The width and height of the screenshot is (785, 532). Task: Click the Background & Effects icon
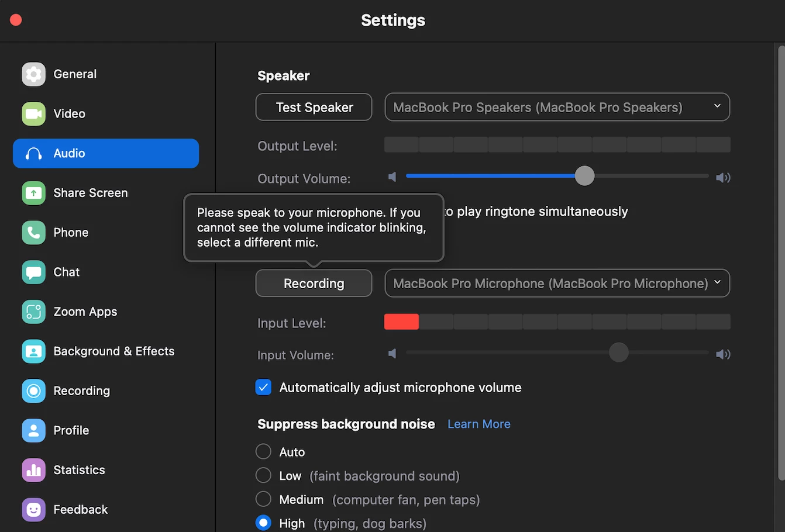tap(33, 351)
